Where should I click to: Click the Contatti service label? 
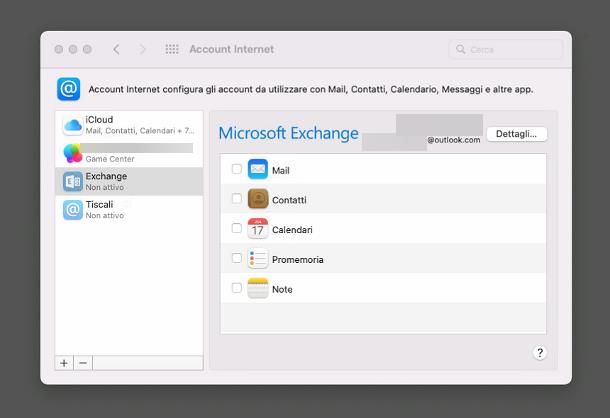coord(289,200)
